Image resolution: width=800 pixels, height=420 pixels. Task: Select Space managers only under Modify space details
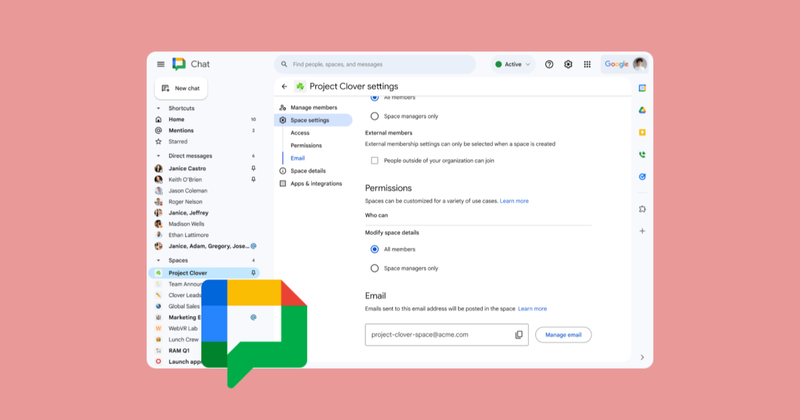click(374, 268)
